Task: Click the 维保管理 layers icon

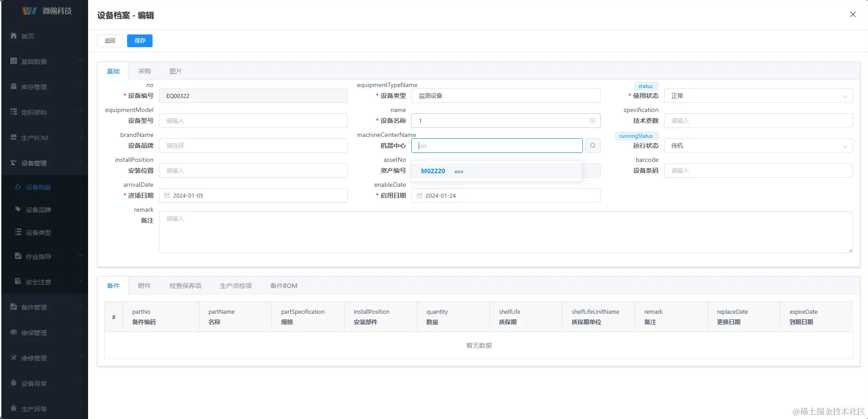Action: (x=14, y=332)
